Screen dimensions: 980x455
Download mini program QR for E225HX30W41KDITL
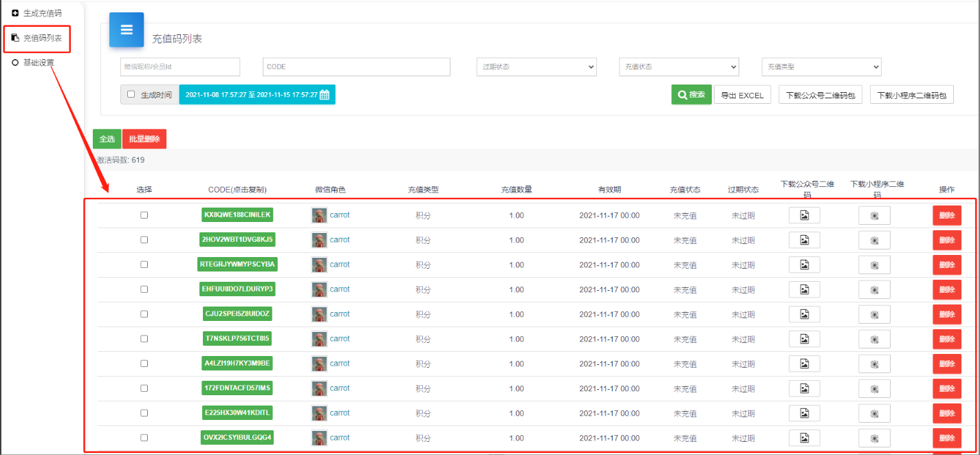click(x=874, y=414)
